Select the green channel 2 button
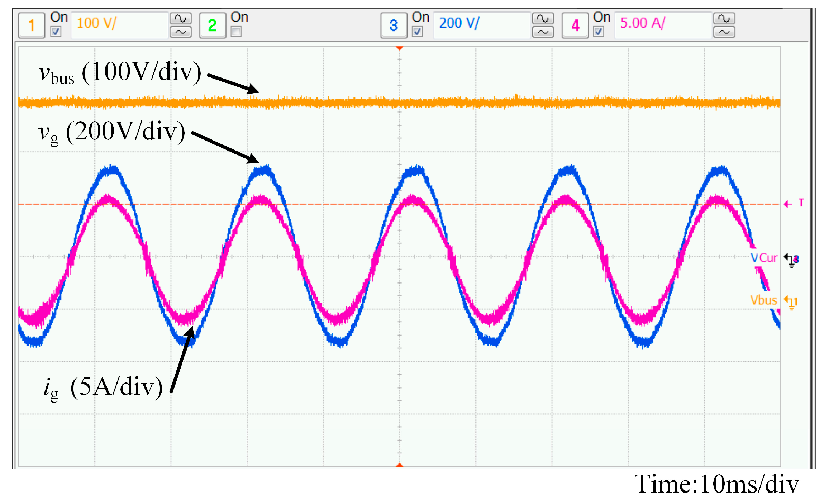This screenshot has width=824, height=504. [x=213, y=25]
